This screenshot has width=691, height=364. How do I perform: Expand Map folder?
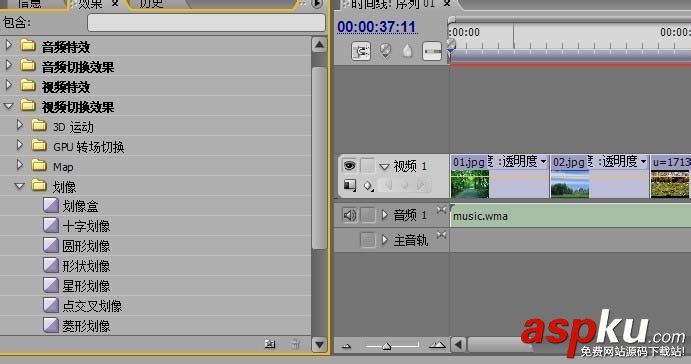point(19,165)
